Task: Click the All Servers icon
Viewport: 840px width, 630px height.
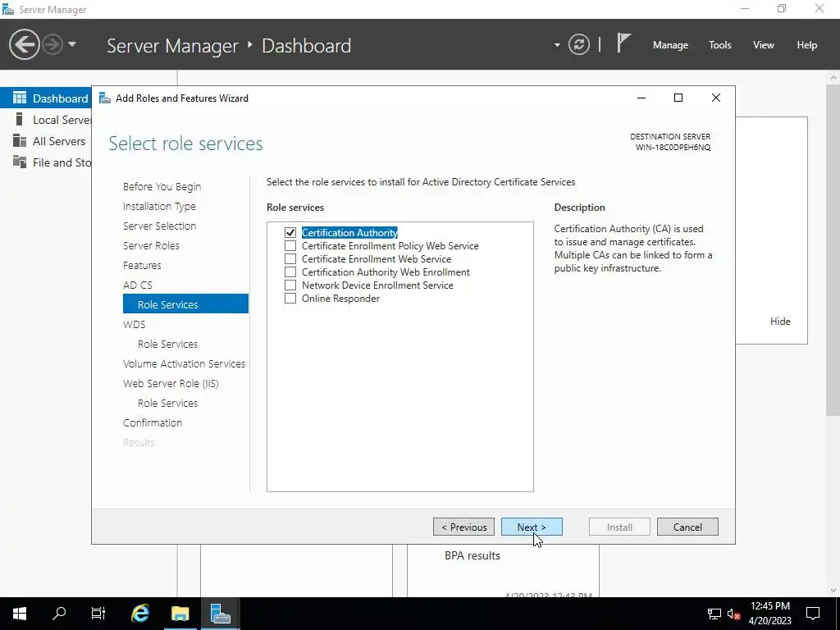Action: 20,140
